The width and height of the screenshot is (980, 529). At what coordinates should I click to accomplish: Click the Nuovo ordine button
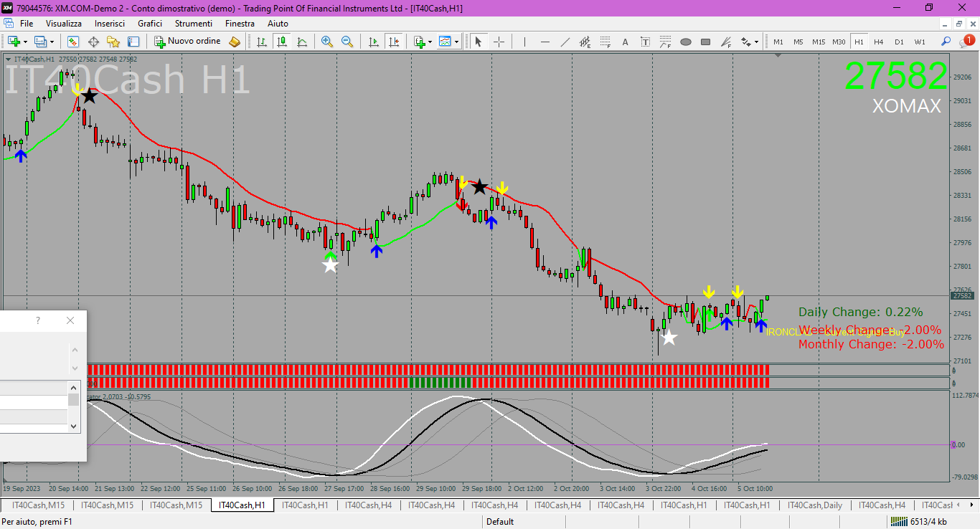[x=187, y=42]
